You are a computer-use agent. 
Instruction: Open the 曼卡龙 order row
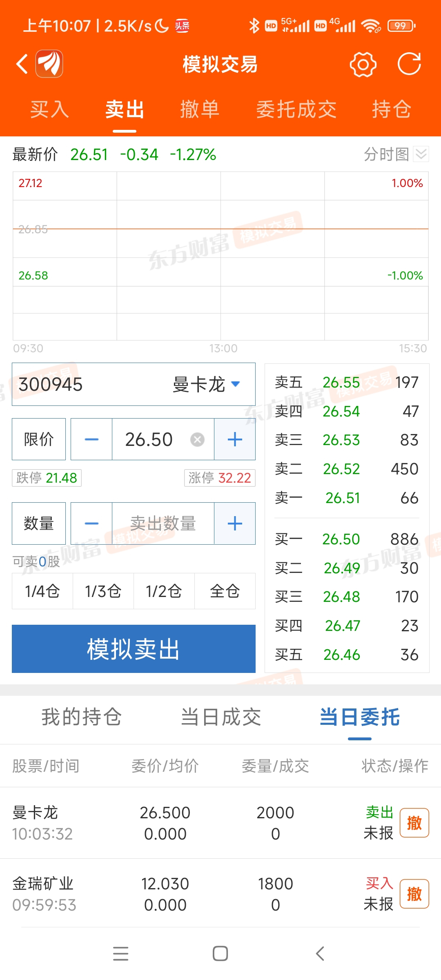220,823
